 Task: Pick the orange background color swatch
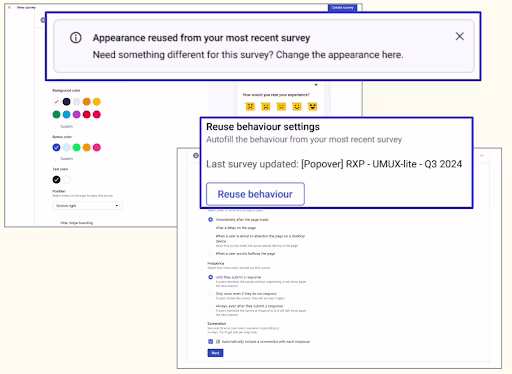(x=87, y=101)
